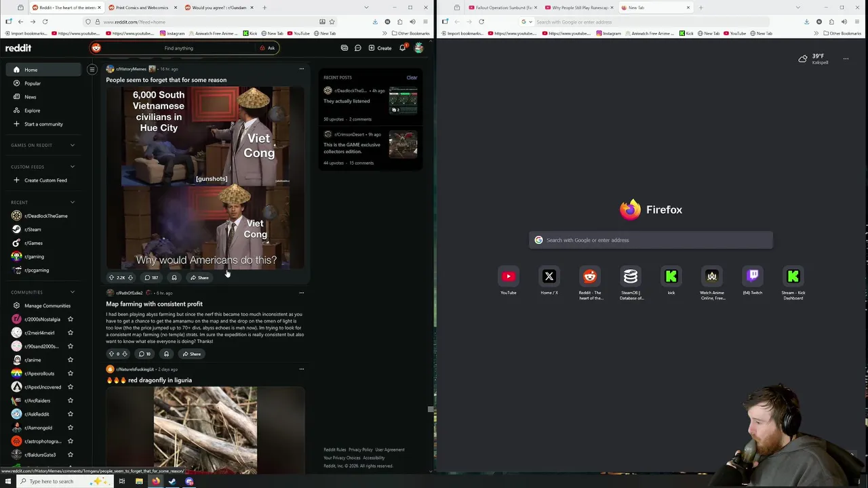Open weather widget options menu
Image resolution: width=868 pixels, height=488 pixels.
846,59
